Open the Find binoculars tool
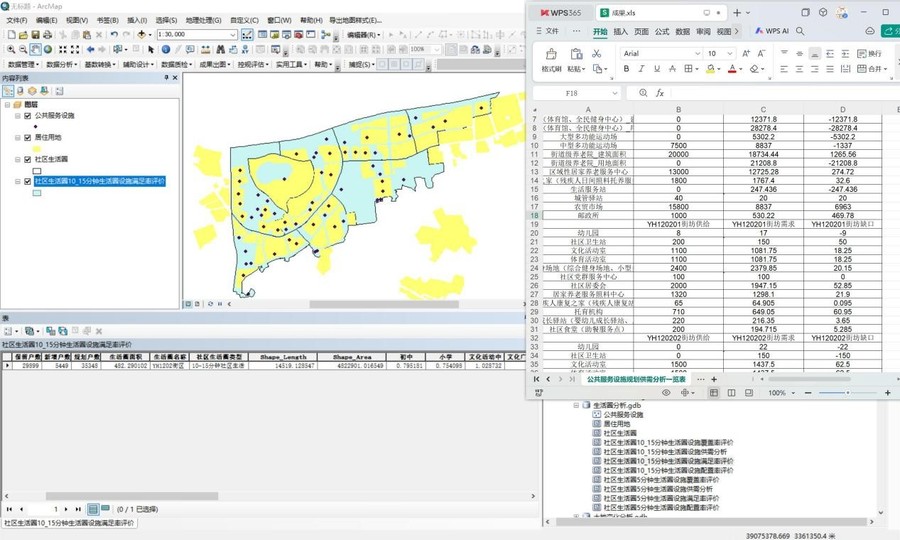Image resolution: width=900 pixels, height=540 pixels. click(x=220, y=50)
